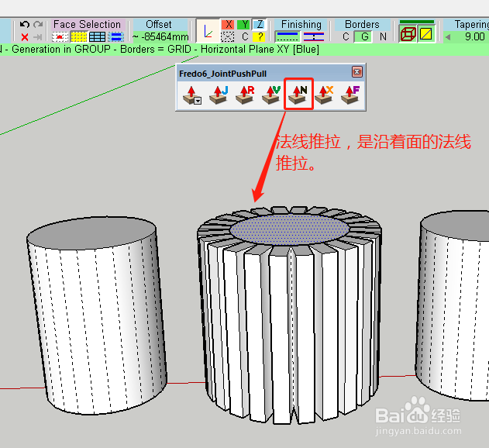The height and width of the screenshot is (448, 489).
Task: Click the undo arrow icon
Action: [24, 24]
